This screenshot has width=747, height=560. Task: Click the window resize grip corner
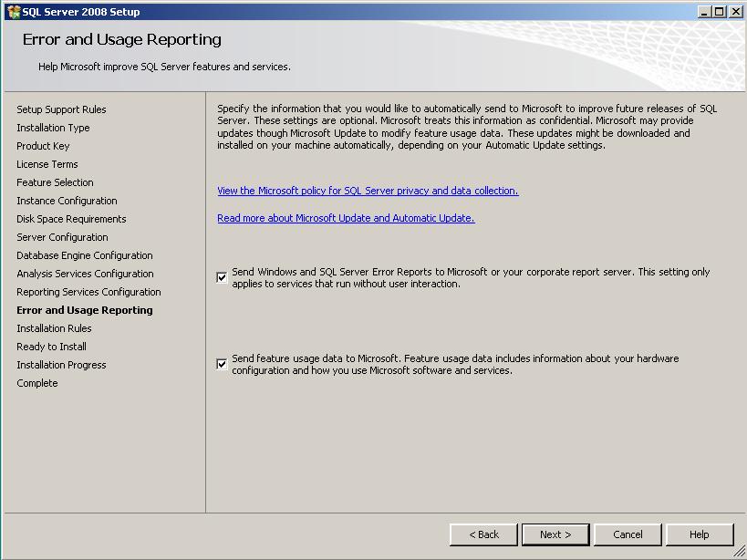[x=739, y=552]
